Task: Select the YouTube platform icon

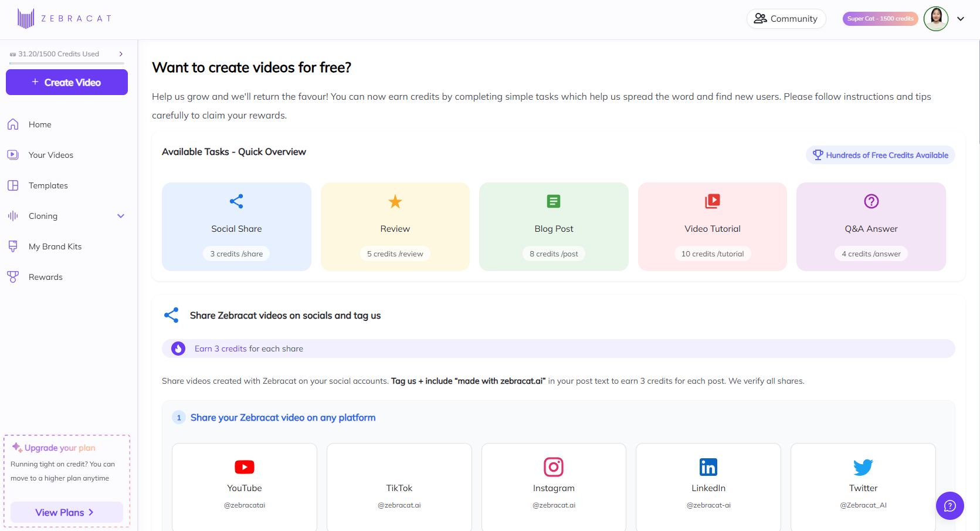Action: pyautogui.click(x=245, y=467)
